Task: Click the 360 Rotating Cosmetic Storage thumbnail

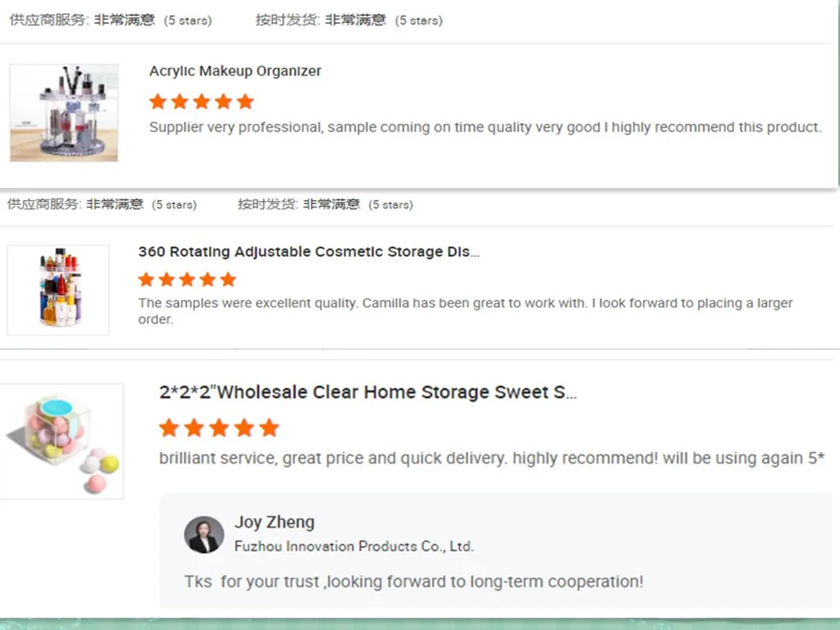Action: pos(58,290)
